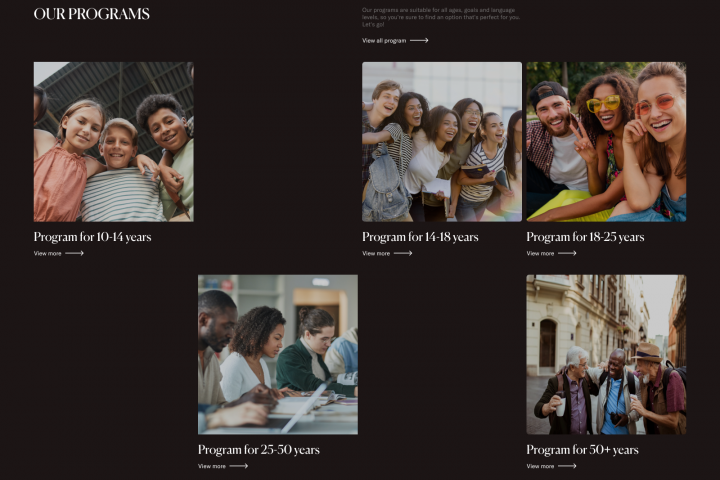Click the arrow under Program for 25-50 years
This screenshot has width=720, height=480.
pos(239,466)
